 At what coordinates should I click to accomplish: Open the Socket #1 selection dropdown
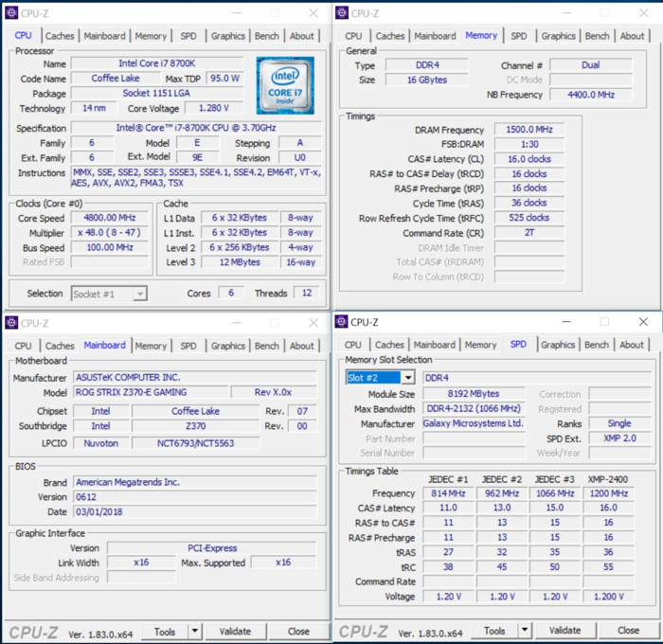(139, 294)
